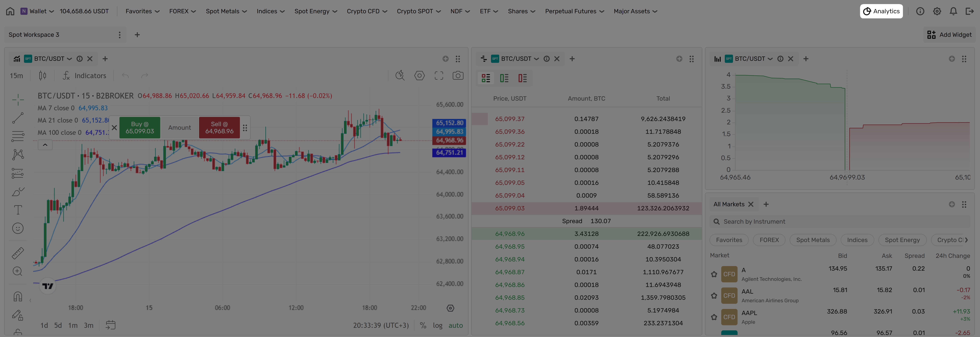Open the Crypto CFD dropdown menu
The image size is (980, 337).
(367, 11)
